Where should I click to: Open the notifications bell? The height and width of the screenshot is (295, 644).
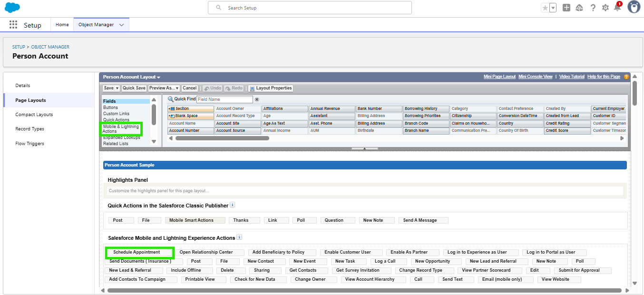pyautogui.click(x=617, y=8)
